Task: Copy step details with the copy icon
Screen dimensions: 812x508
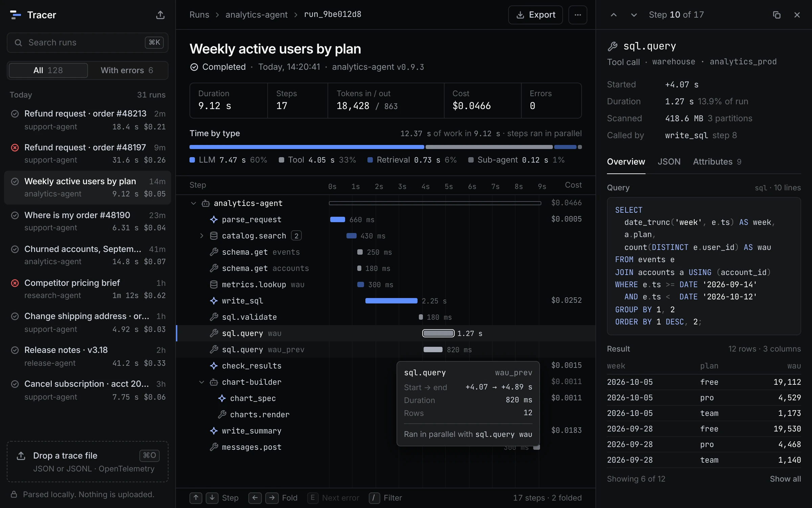Action: click(776, 15)
